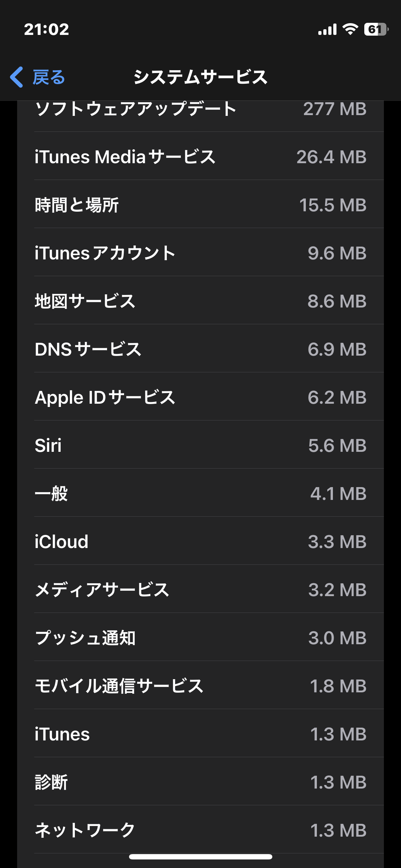This screenshot has width=401, height=868.
Task: Tap the iCloud data usage row
Action: [200, 542]
